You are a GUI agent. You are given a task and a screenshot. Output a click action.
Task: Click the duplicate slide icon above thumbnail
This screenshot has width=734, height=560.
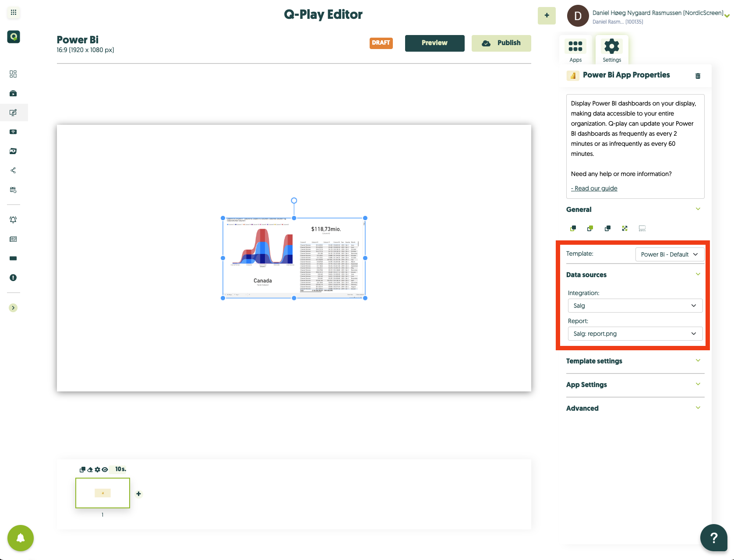click(82, 469)
